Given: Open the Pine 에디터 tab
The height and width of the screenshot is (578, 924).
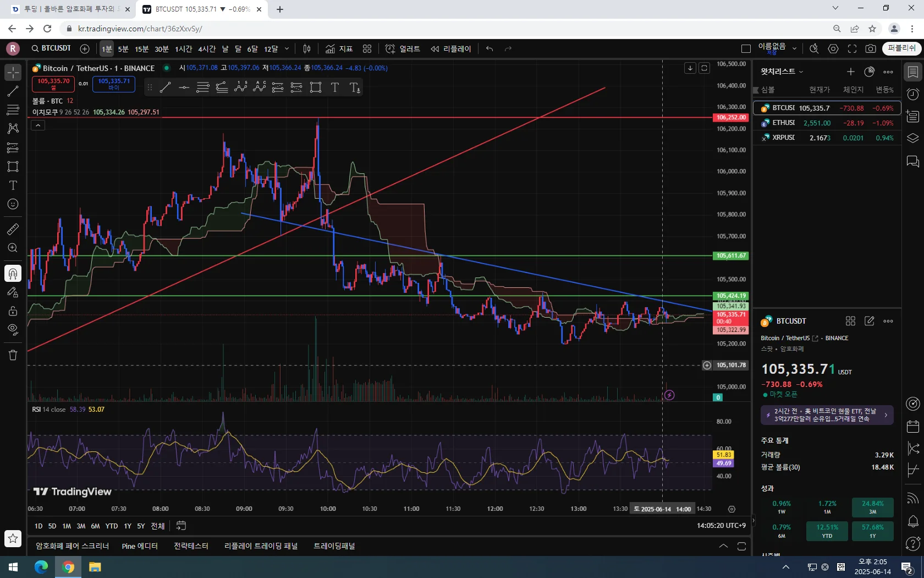Looking at the screenshot, I should [x=140, y=546].
